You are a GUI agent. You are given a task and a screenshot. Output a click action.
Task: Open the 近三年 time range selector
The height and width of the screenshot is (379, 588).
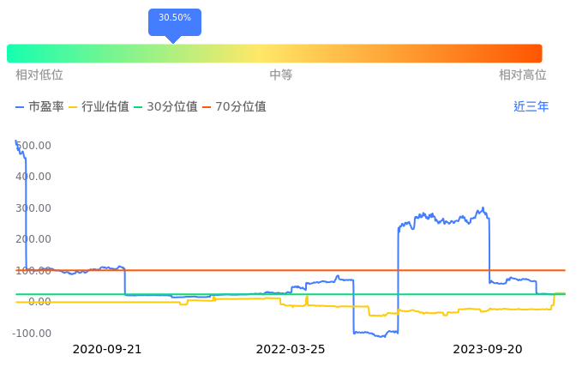point(531,107)
